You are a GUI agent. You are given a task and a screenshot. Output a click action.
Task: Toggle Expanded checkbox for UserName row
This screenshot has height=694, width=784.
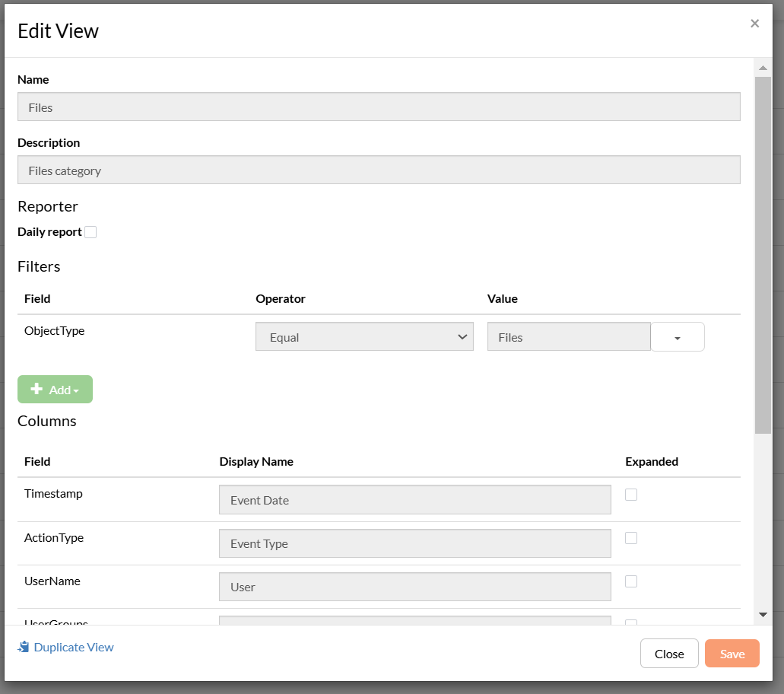tap(631, 581)
